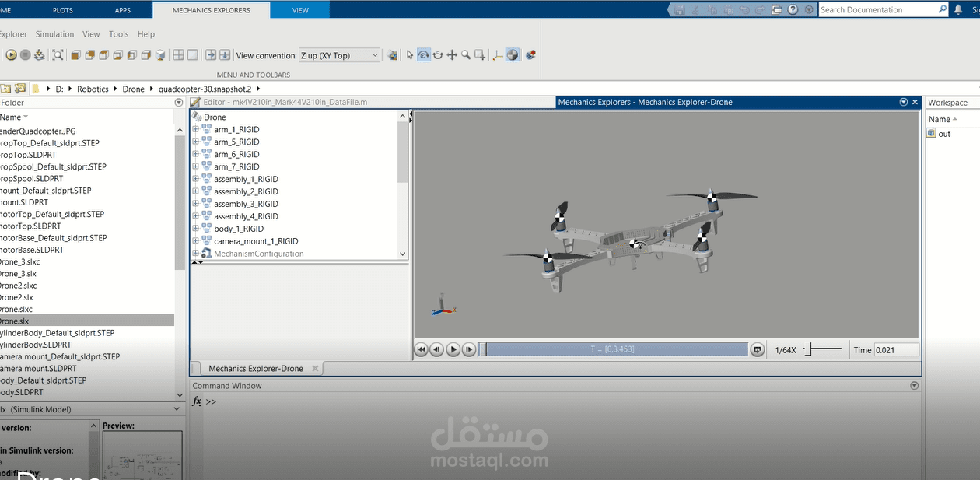Screen dimensions: 980x480
Task: Open the View convention dropdown
Action: 340,55
